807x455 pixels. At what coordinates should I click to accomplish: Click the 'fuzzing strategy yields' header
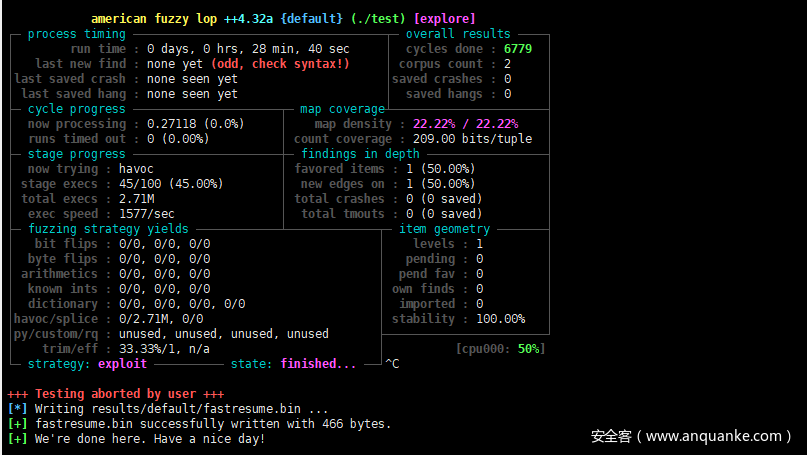(x=109, y=229)
